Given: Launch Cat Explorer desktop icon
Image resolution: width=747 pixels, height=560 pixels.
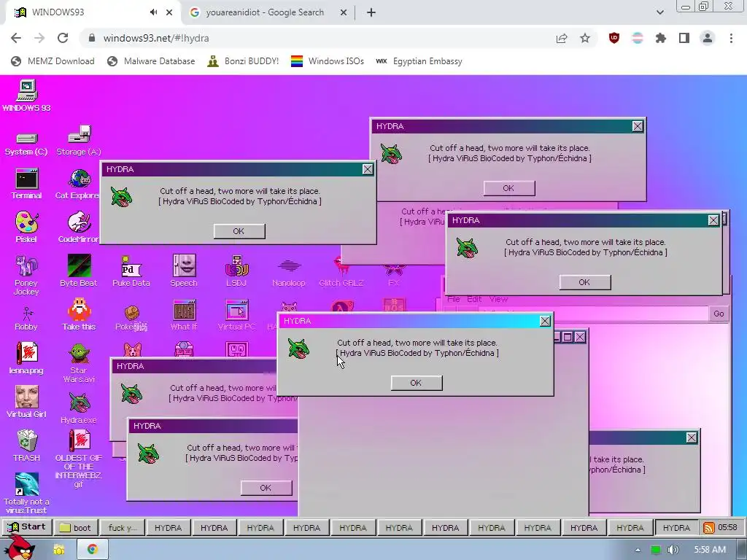Looking at the screenshot, I should pos(79,184).
